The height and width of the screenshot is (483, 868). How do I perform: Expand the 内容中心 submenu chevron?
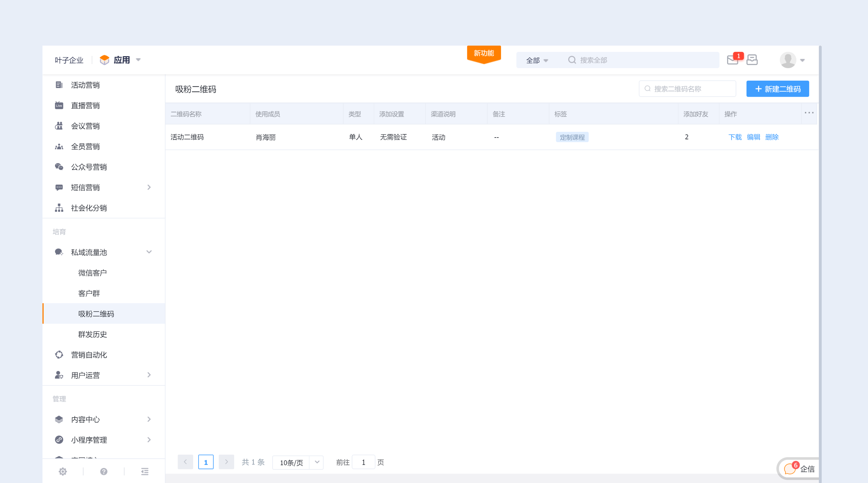pos(149,419)
